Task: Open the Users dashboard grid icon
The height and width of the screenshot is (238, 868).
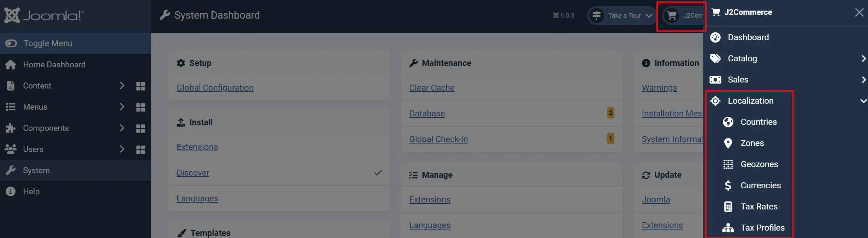Action: tap(141, 149)
